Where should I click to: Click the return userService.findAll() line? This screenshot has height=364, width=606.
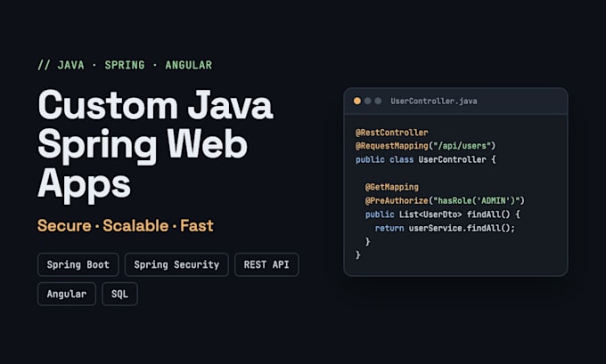[x=445, y=228]
